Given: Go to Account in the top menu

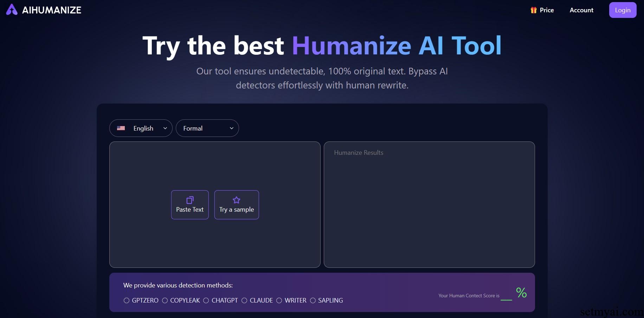Looking at the screenshot, I should click(581, 10).
